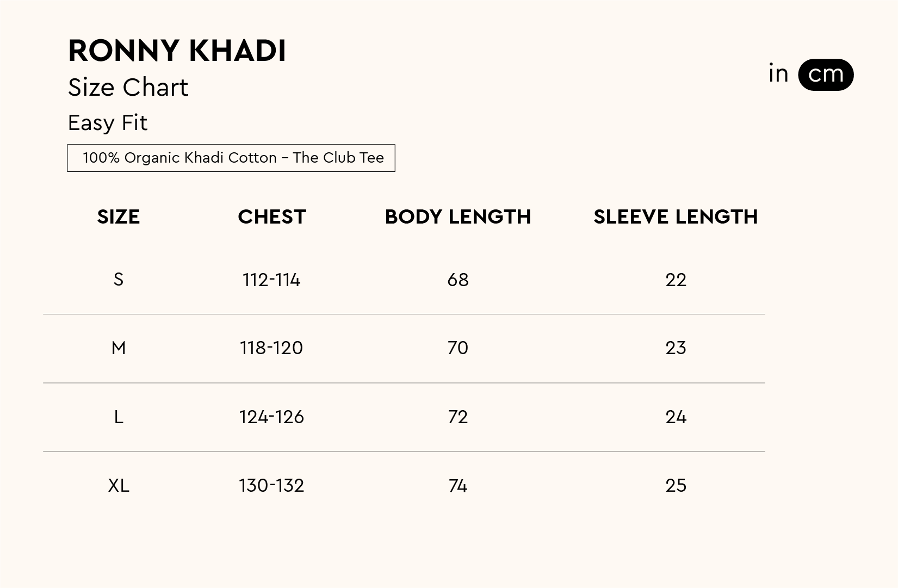The image size is (898, 588).
Task: Click the Easy Fit label
Action: coord(108,123)
